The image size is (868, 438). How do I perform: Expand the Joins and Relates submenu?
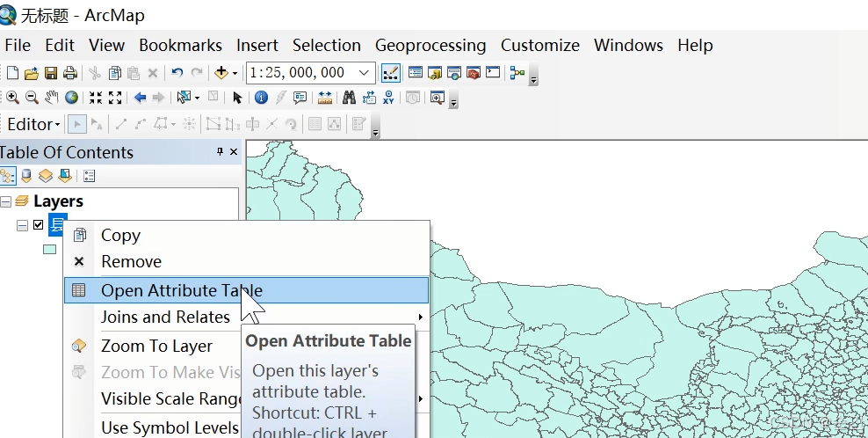246,318
